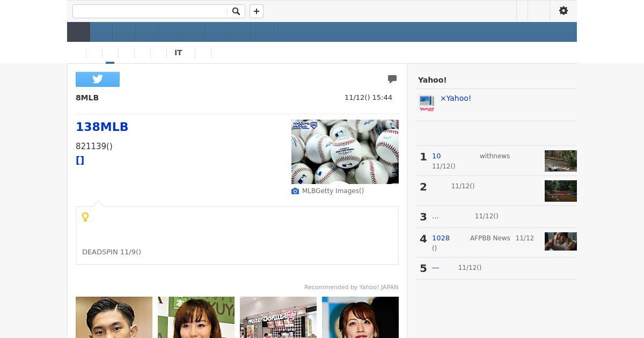Click 'DEADSPIN 11/9()' source text
The image size is (644, 338).
pos(112,252)
